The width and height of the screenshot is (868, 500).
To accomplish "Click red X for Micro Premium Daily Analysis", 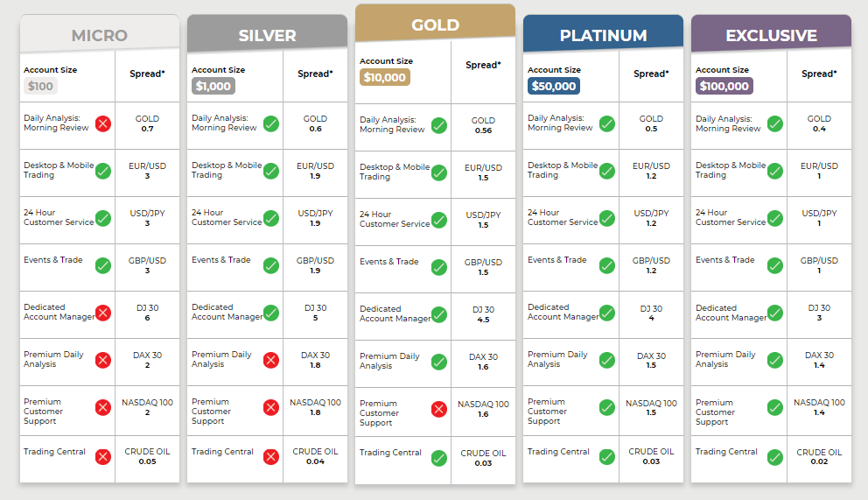I will pos(103,361).
